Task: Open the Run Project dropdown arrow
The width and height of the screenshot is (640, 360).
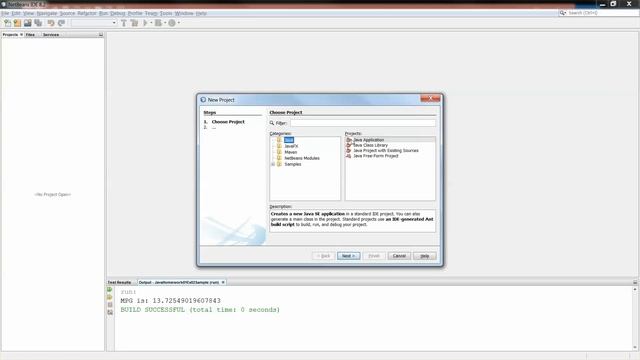Action: click(151, 23)
